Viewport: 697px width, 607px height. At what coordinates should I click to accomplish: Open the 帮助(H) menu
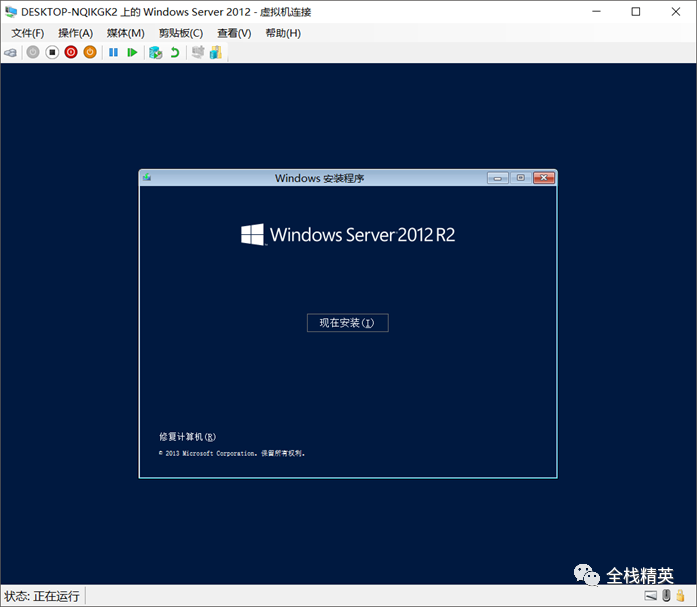pos(283,33)
